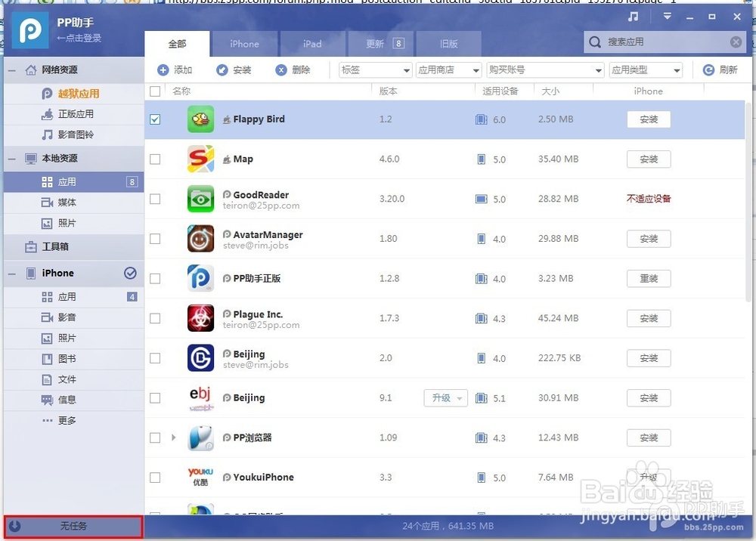Click 安装 button for AvatarManager
This screenshot has width=756, height=541.
[649, 239]
